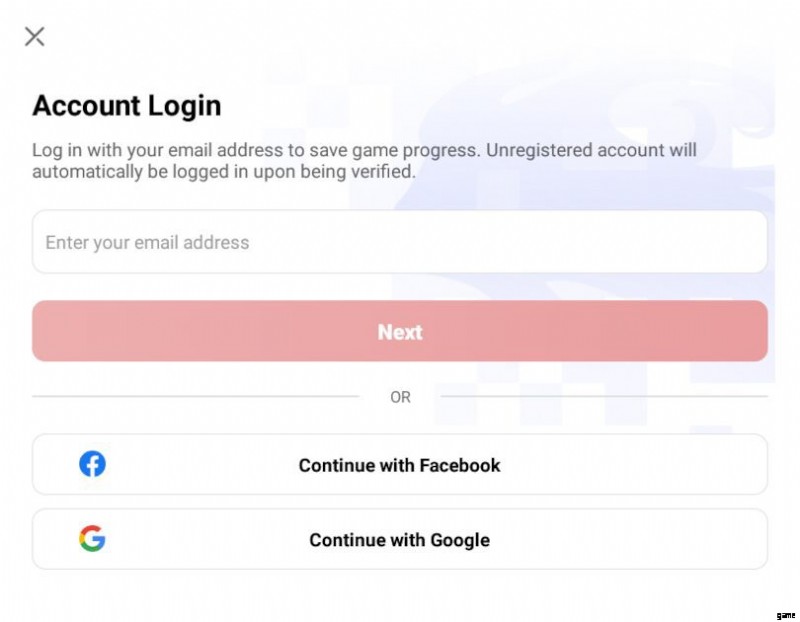Click the login instructions paragraph
This screenshot has height=622, width=800.
tap(364, 161)
